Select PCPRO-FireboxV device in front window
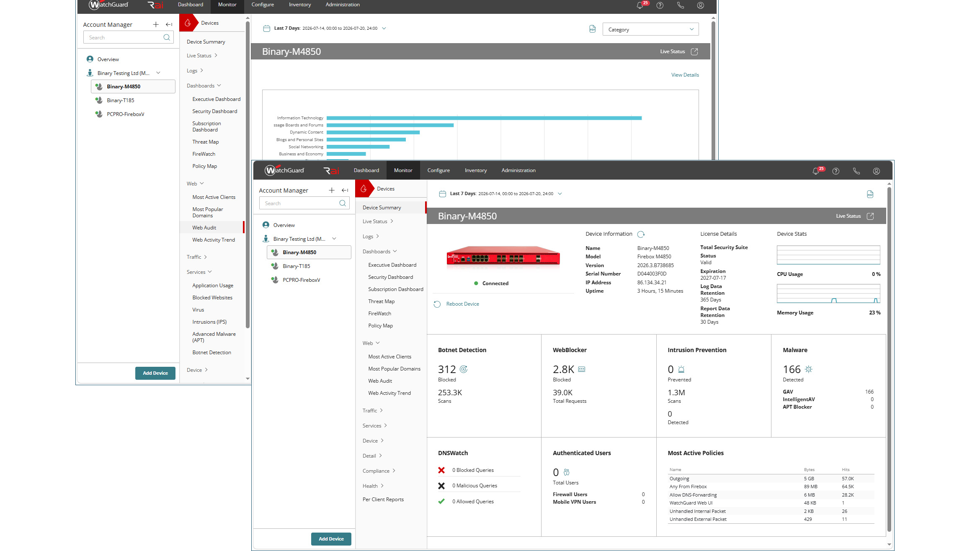Screen dimensions: 980x551 [x=301, y=280]
